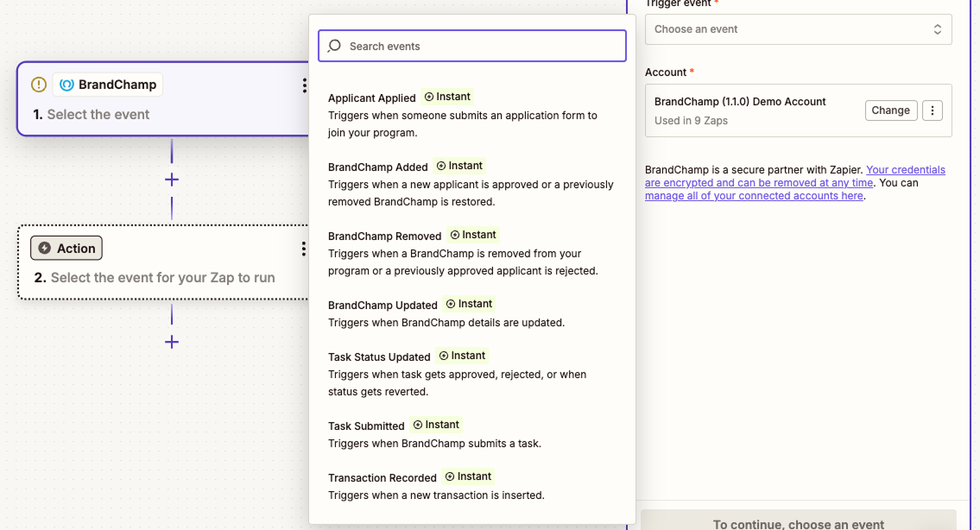The height and width of the screenshot is (530, 980).
Task: Click Instant badge next to Transaction Recorded
Action: 468,476
